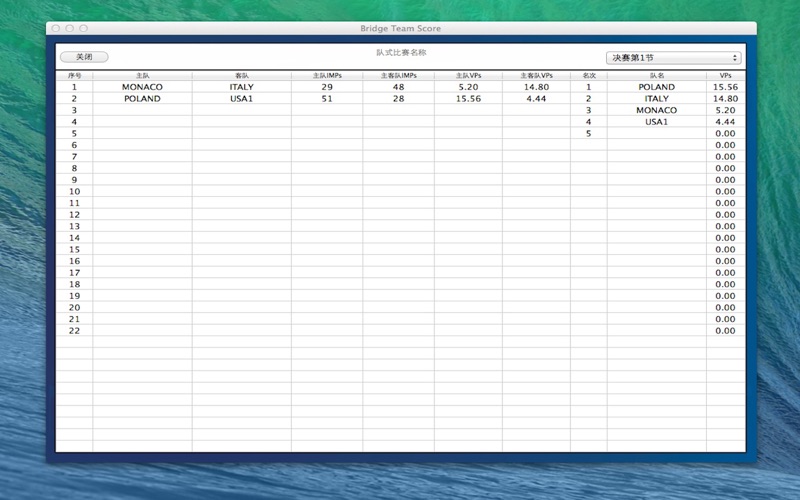The image size is (800, 500).
Task: Click the 队式比赛名称 title label
Action: tap(400, 52)
